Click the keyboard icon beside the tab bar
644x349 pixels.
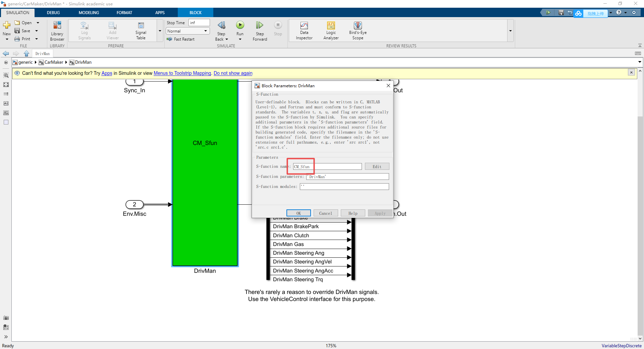[x=638, y=54]
